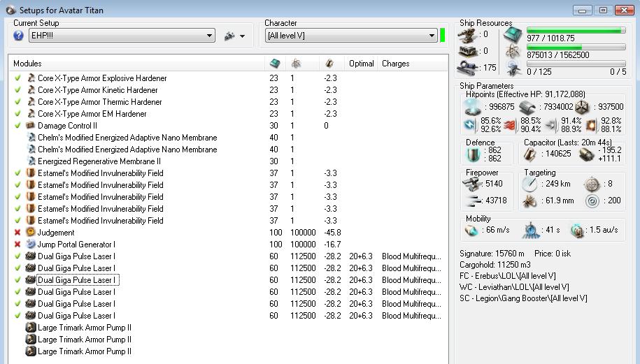Toggle the Core X-Type Armor Kinetic Hardener checkmark
Viewport: 640px width, 364px height.
[17, 89]
